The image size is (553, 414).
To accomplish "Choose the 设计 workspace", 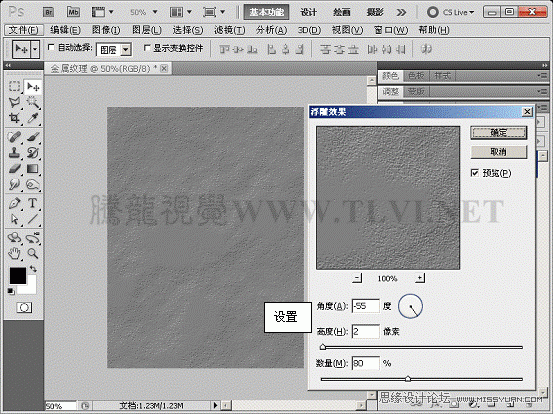I will pyautogui.click(x=308, y=12).
